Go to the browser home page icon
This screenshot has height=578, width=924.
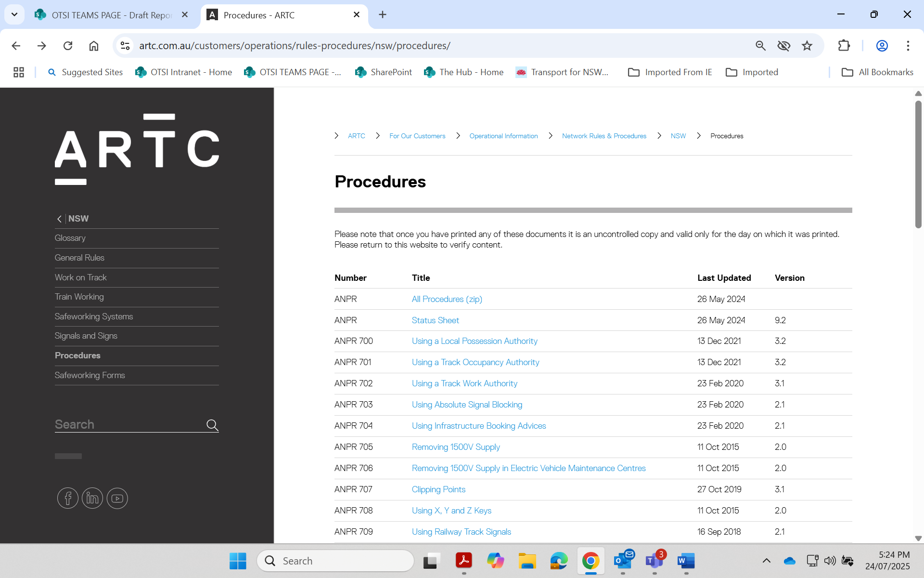pyautogui.click(x=94, y=46)
